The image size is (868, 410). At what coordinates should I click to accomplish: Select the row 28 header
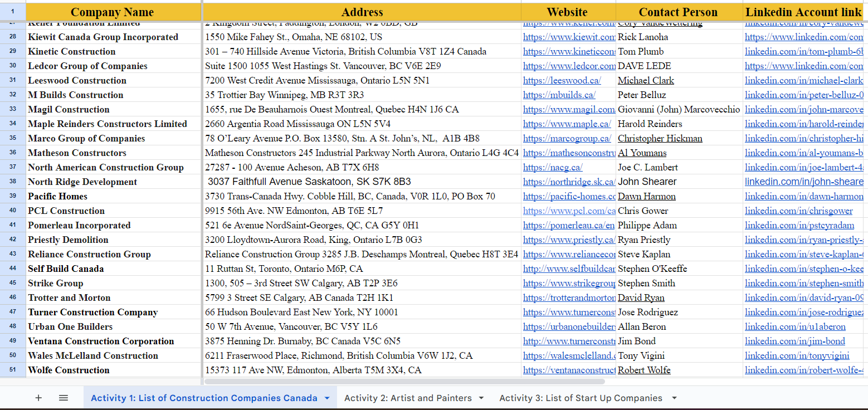click(13, 37)
